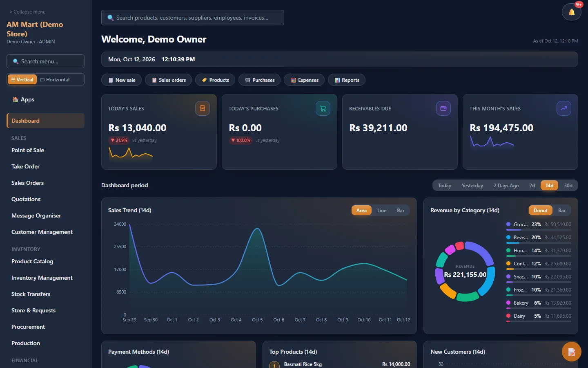Click the Bakery magenta legend dot

[508, 303]
